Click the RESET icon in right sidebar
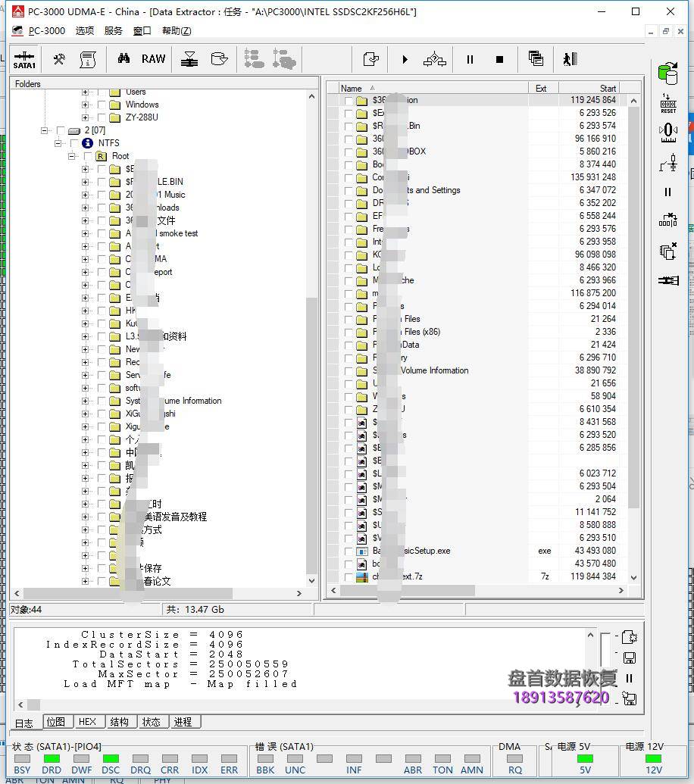 click(667, 103)
